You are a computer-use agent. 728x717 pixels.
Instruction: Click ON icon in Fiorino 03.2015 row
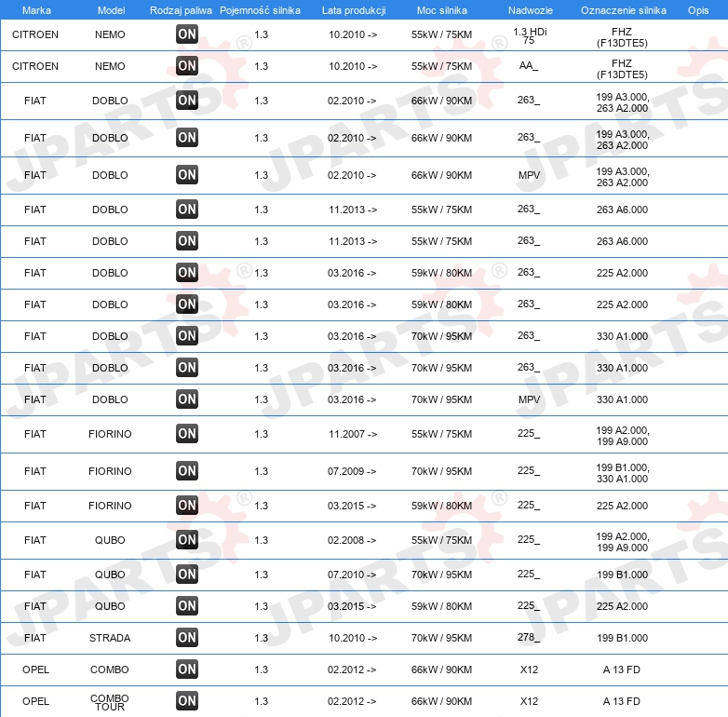(187, 505)
